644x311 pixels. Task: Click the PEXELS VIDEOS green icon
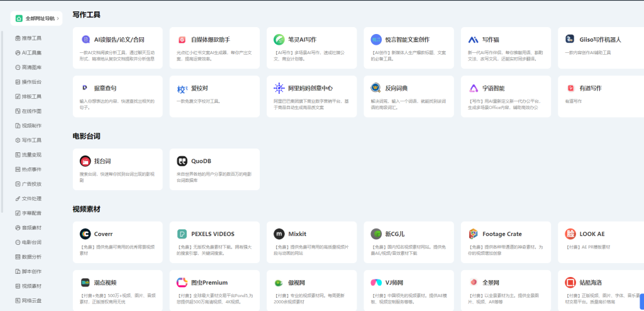pyautogui.click(x=182, y=234)
